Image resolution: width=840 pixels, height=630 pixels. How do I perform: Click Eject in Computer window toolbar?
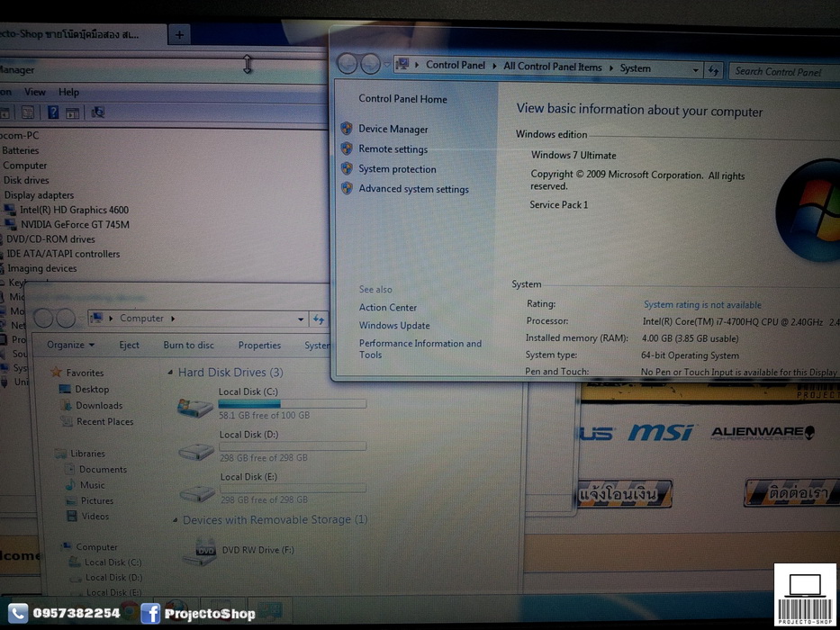[129, 345]
